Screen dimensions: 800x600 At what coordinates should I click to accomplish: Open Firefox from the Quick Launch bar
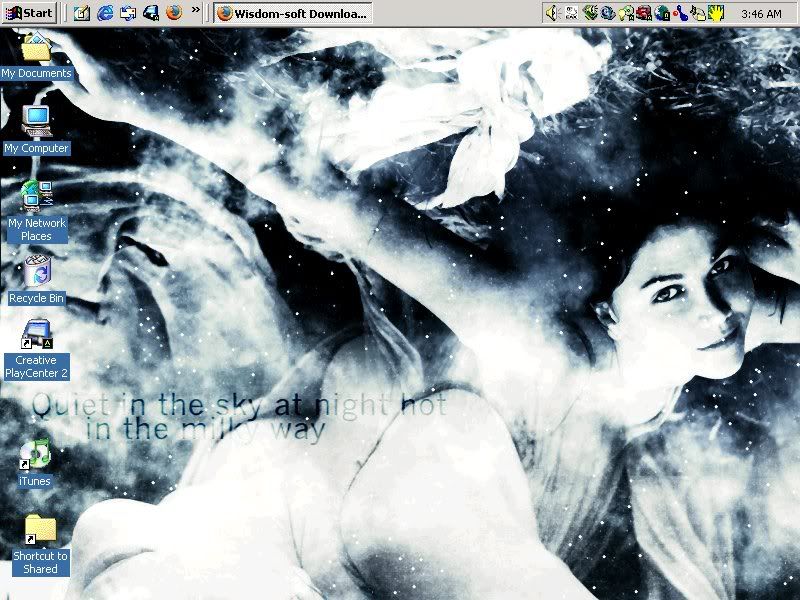tap(176, 10)
